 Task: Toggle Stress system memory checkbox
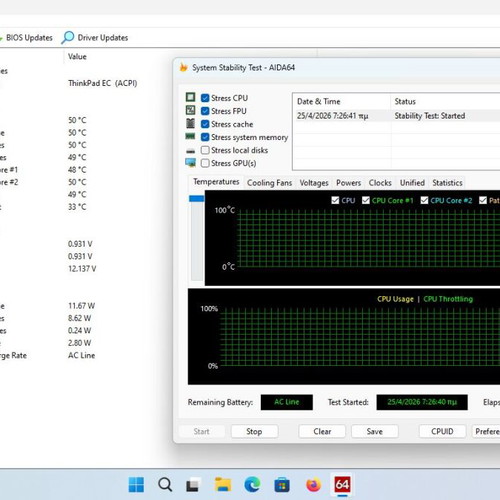[x=205, y=137]
